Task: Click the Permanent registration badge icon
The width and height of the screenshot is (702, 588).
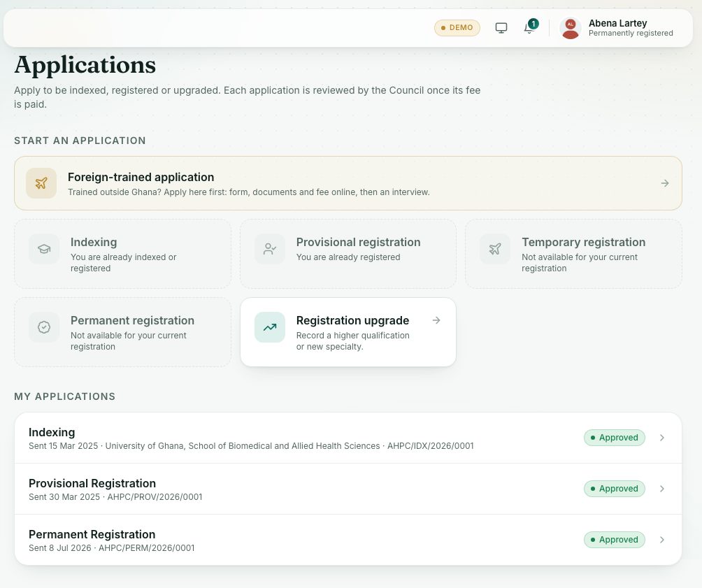Action: click(44, 327)
